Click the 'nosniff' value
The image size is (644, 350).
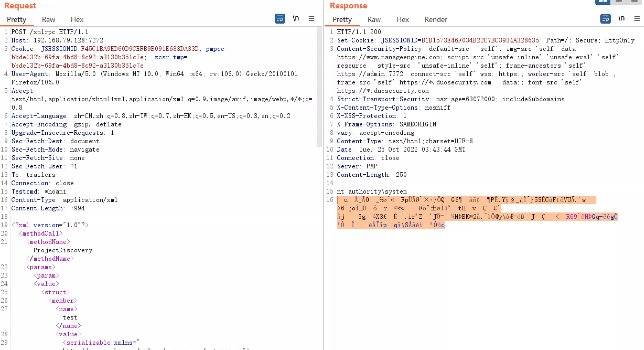pyautogui.click(x=438, y=107)
